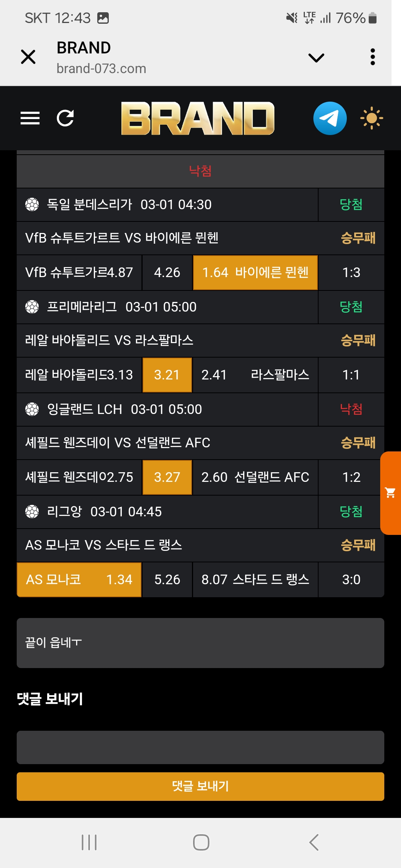Viewport: 401px width, 868px height.
Task: Tap the Android back navigation button
Action: pyautogui.click(x=314, y=842)
